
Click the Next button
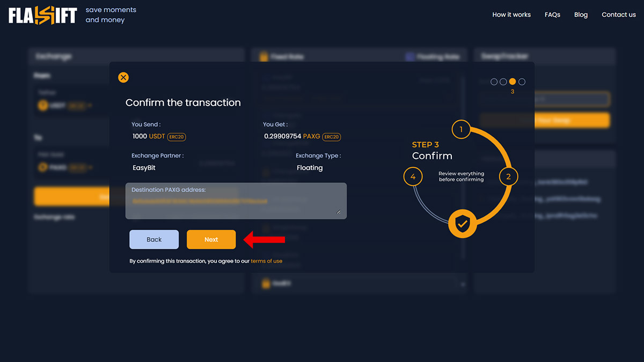point(211,239)
